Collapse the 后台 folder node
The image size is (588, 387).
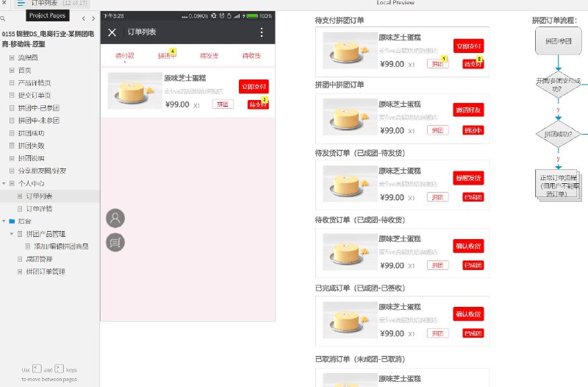click(x=4, y=221)
